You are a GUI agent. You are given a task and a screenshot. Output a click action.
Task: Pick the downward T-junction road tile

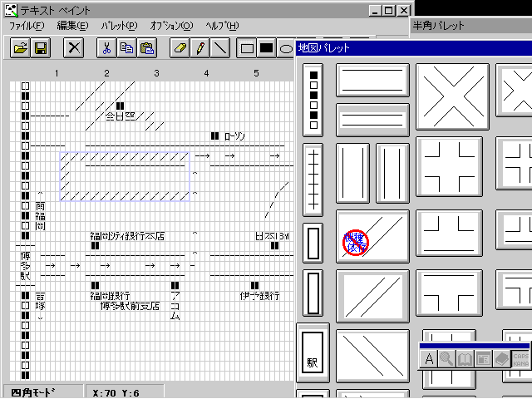pos(449,293)
